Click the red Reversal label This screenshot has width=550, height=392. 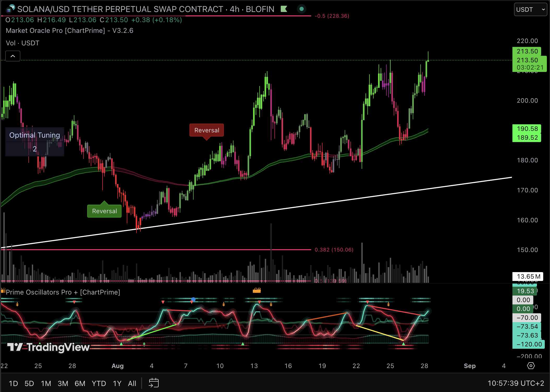pos(207,130)
